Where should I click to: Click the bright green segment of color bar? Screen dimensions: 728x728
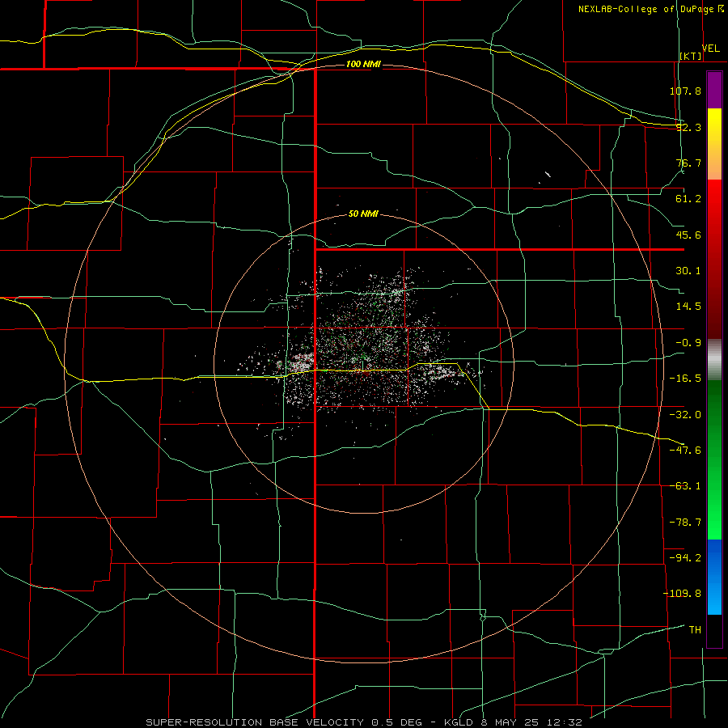coord(714,459)
